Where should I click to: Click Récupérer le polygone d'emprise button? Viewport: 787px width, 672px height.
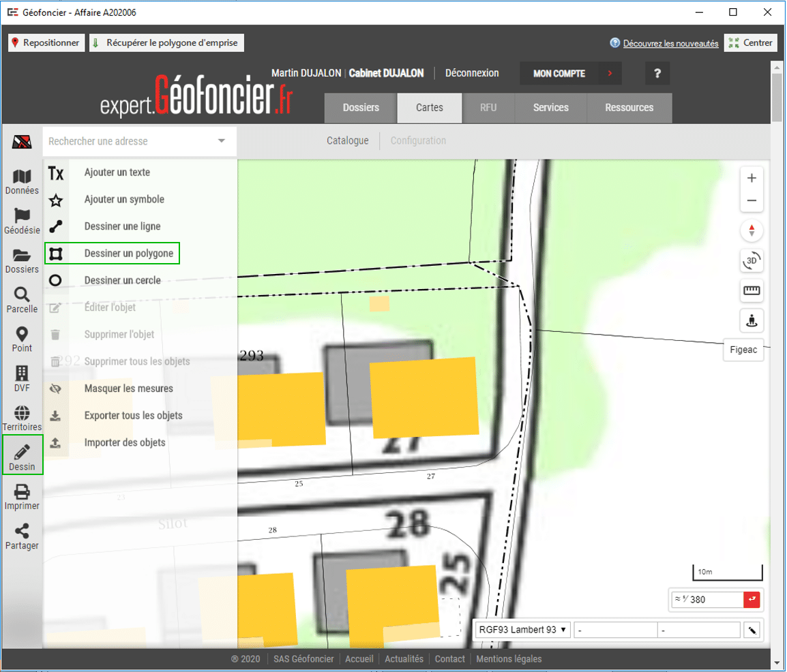tap(166, 43)
